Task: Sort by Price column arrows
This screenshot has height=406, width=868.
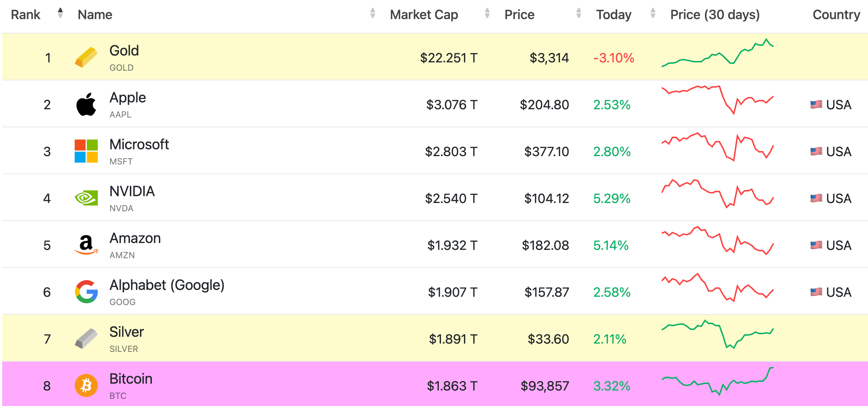Action: click(x=579, y=13)
